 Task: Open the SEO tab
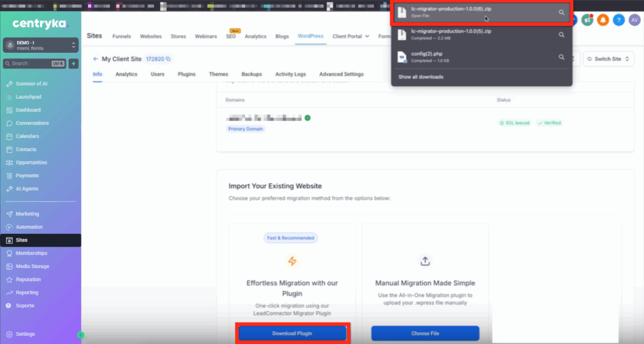(231, 36)
